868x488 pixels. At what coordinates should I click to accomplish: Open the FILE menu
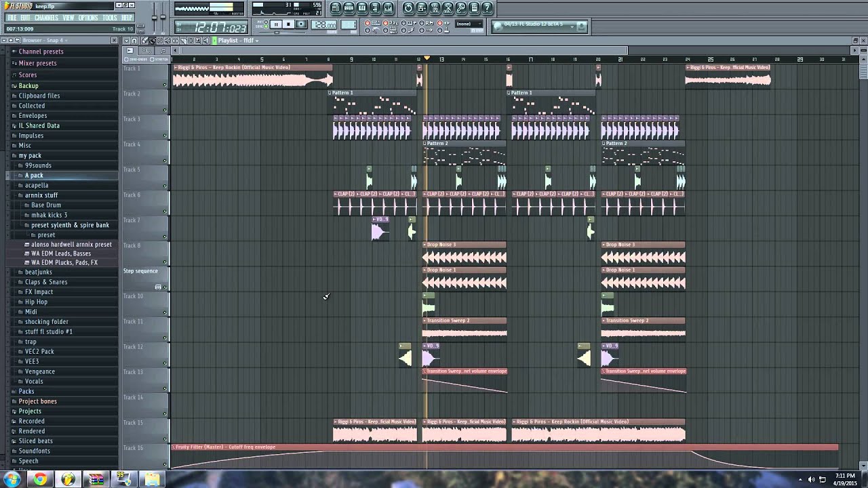coord(12,18)
